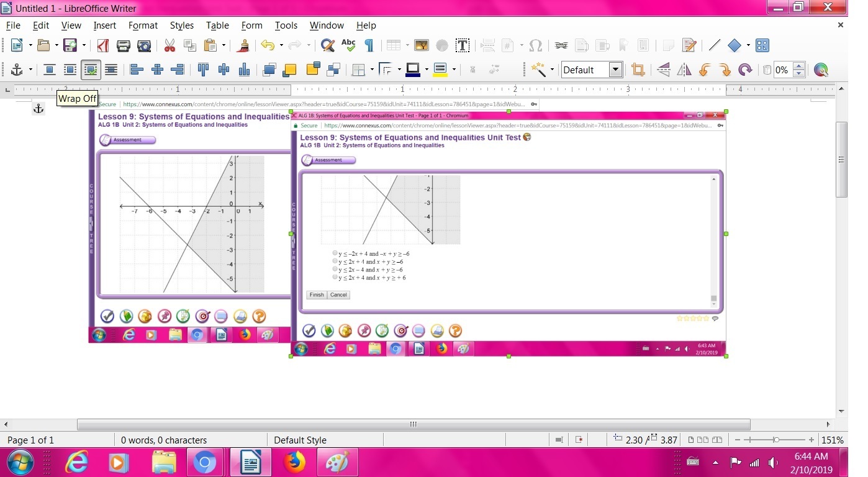Click the Cut scissors icon
This screenshot has width=868, height=477.
[x=170, y=45]
